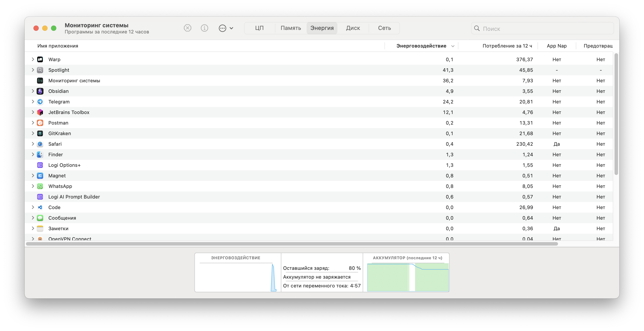Screen dimensions: 644x331
Task: Expand the Spotlight process row
Action: click(33, 70)
